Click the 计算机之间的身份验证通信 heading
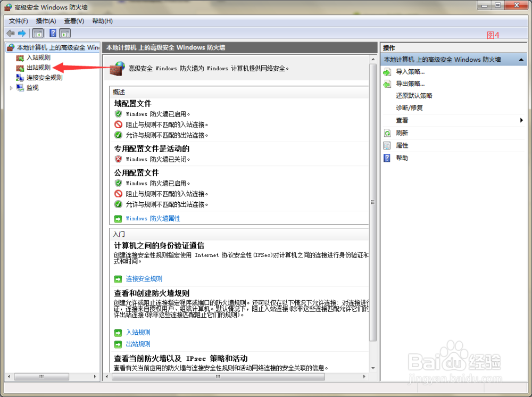Viewport: 532px width, 397px height. (159, 246)
